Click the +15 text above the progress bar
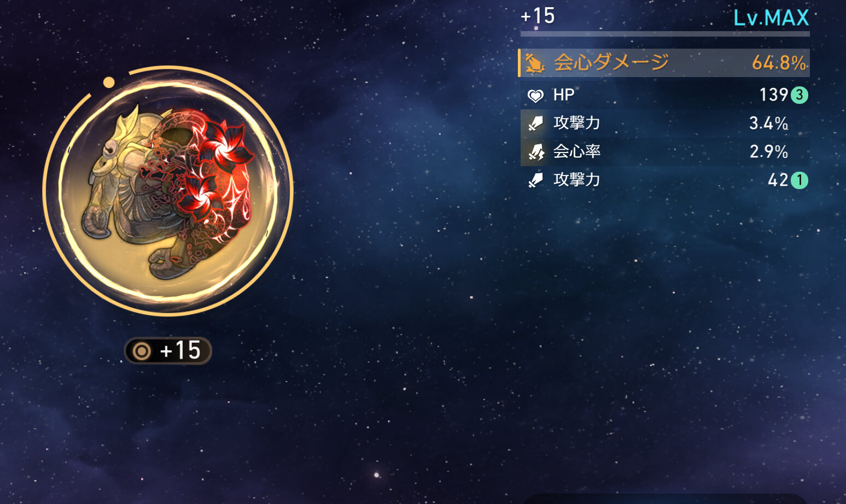 click(538, 16)
